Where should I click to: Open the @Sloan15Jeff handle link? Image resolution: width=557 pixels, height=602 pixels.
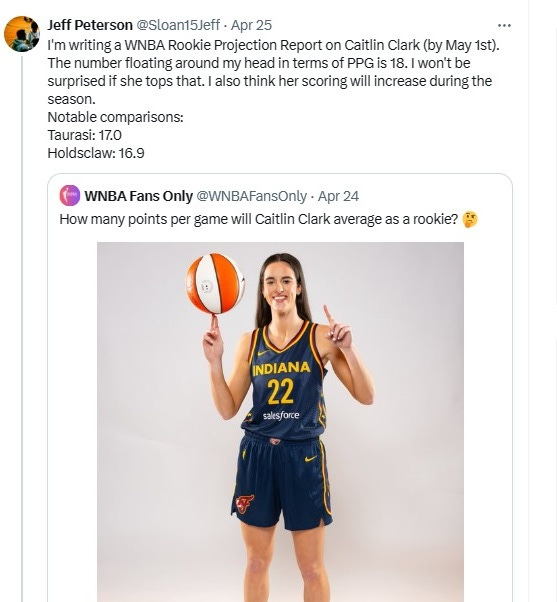[178, 25]
